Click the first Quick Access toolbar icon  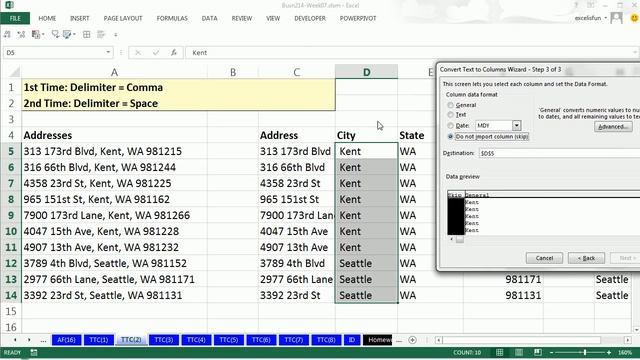click(7, 35)
